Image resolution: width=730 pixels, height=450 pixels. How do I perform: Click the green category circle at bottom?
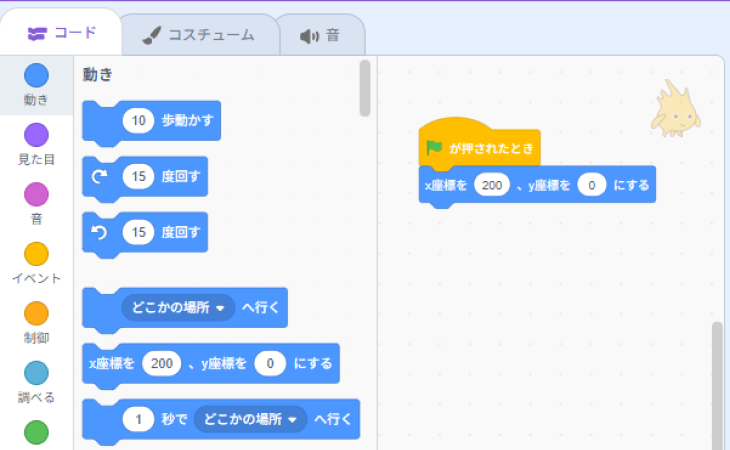pyautogui.click(x=36, y=432)
